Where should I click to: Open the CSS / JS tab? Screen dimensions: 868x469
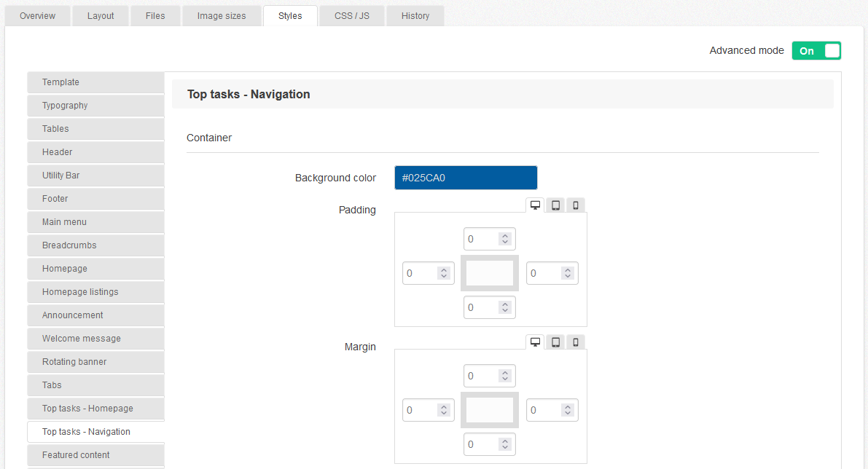click(x=351, y=15)
